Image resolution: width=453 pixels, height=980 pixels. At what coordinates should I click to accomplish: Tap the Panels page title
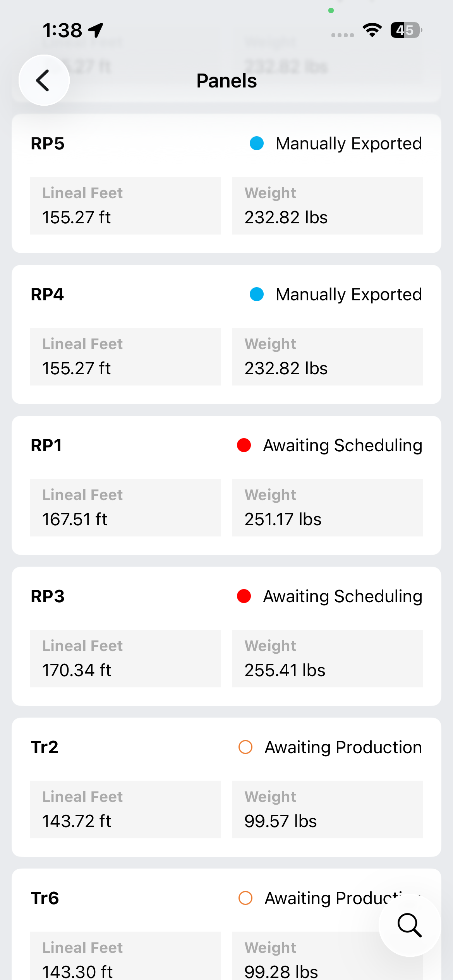point(226,81)
